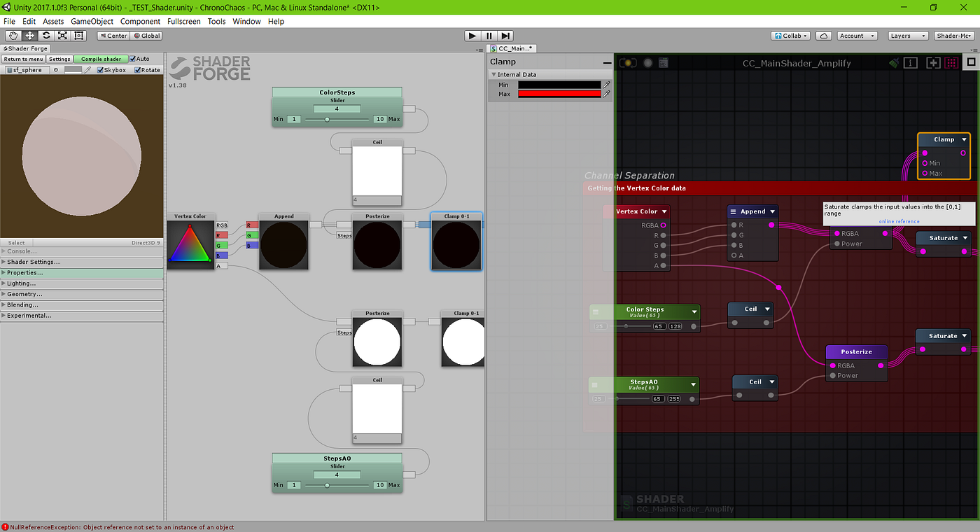Click the Amplify shader info icon

point(911,62)
